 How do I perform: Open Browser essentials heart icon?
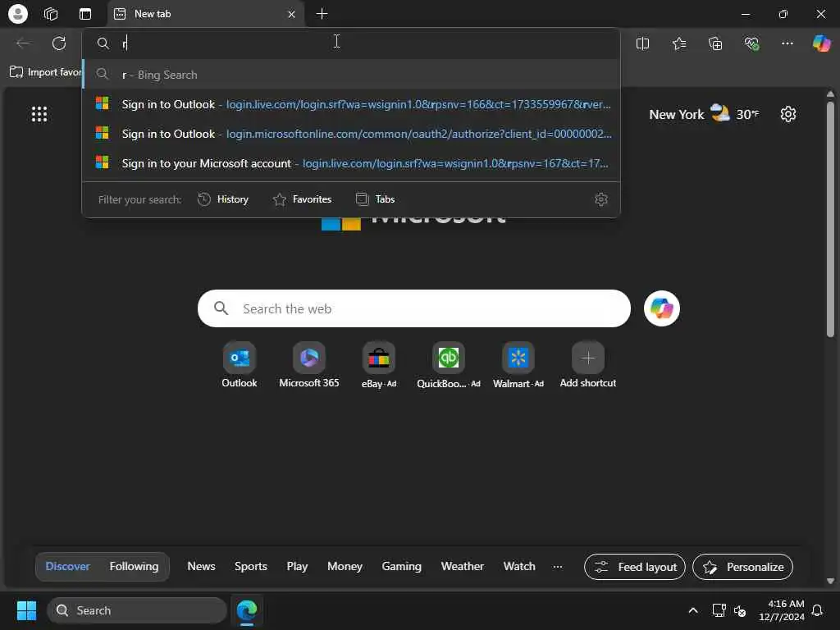pos(751,43)
